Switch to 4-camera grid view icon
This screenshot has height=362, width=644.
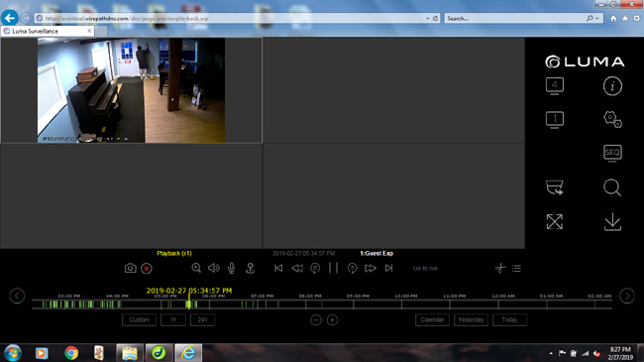[555, 86]
